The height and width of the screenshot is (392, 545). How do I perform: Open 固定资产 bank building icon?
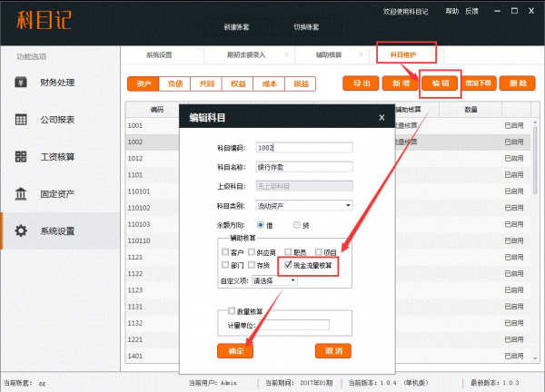(21, 194)
